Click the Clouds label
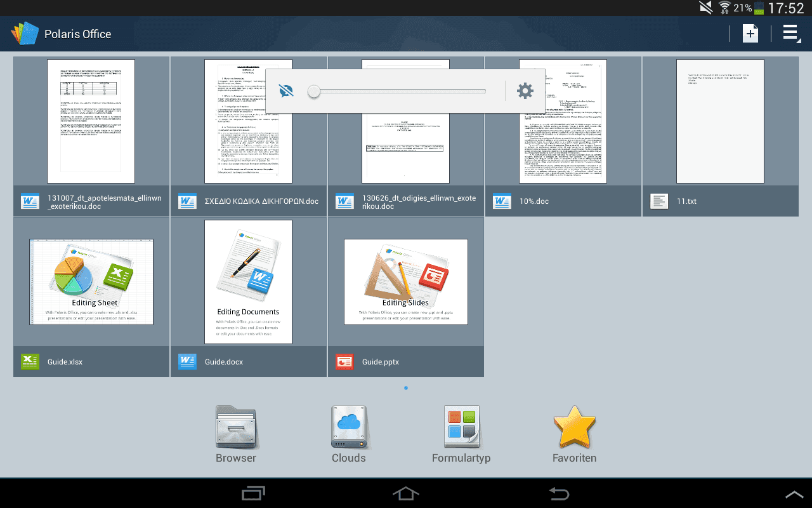This screenshot has height=508, width=812. click(349, 458)
